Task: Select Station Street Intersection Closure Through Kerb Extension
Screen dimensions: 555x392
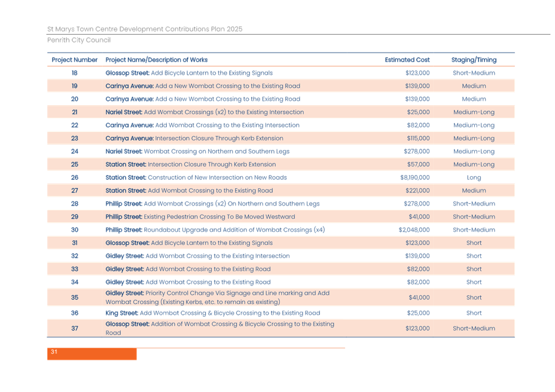Action: point(190,164)
